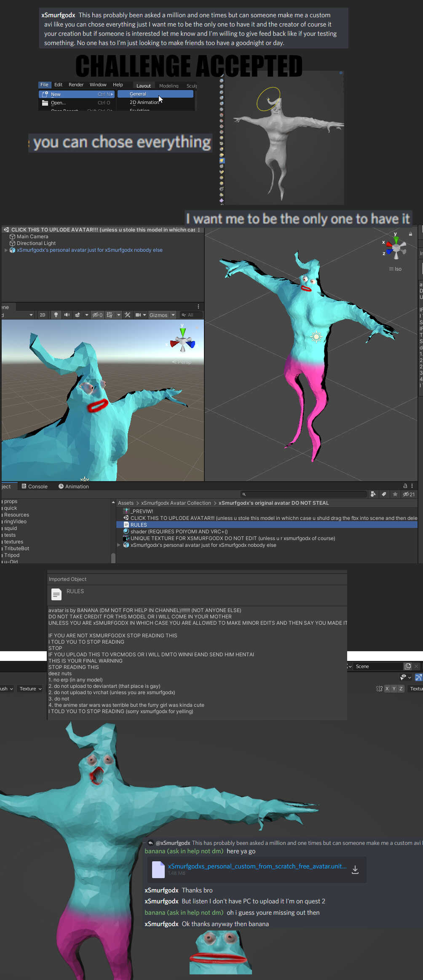The width and height of the screenshot is (423, 980).
Task: Open the File menu in Blender
Action: coord(44,85)
